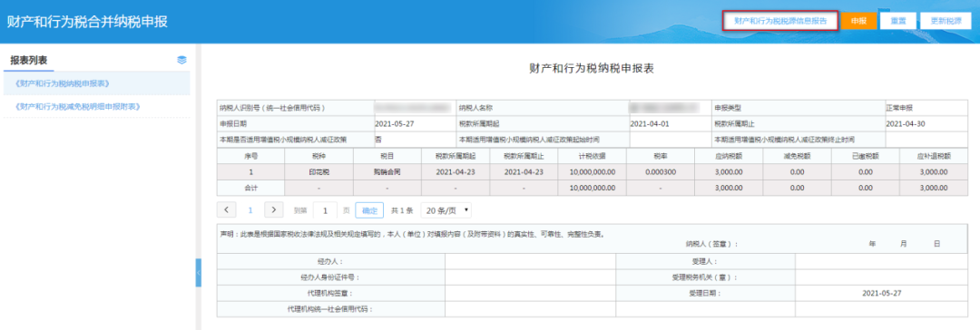
Task: Select page number 1 in pagination
Action: pos(250,210)
